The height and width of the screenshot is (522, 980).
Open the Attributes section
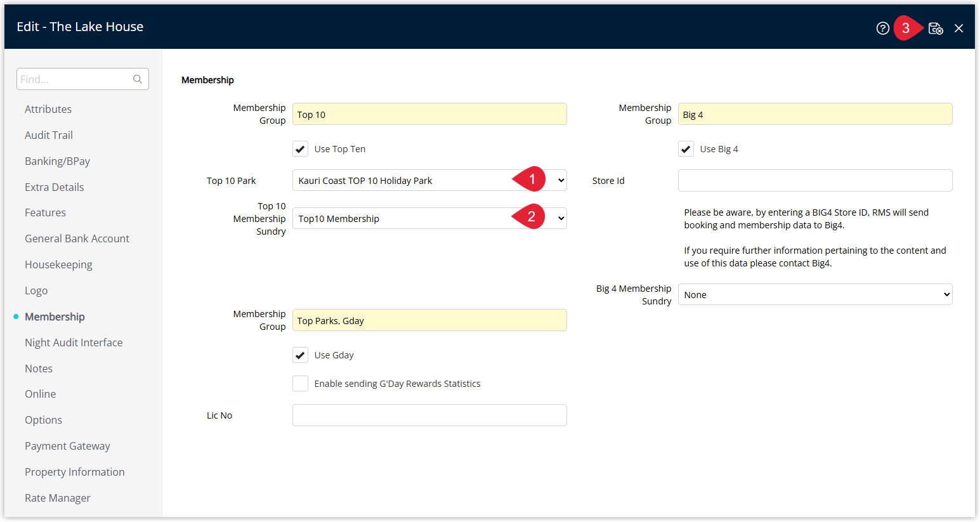point(48,109)
